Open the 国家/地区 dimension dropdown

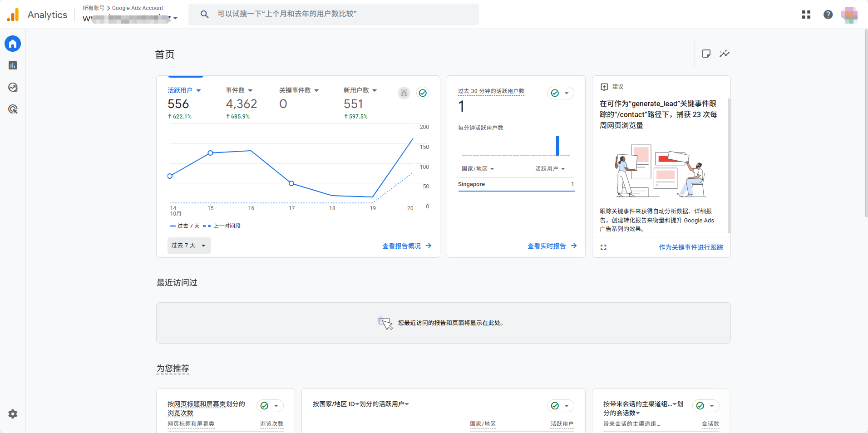tap(478, 169)
